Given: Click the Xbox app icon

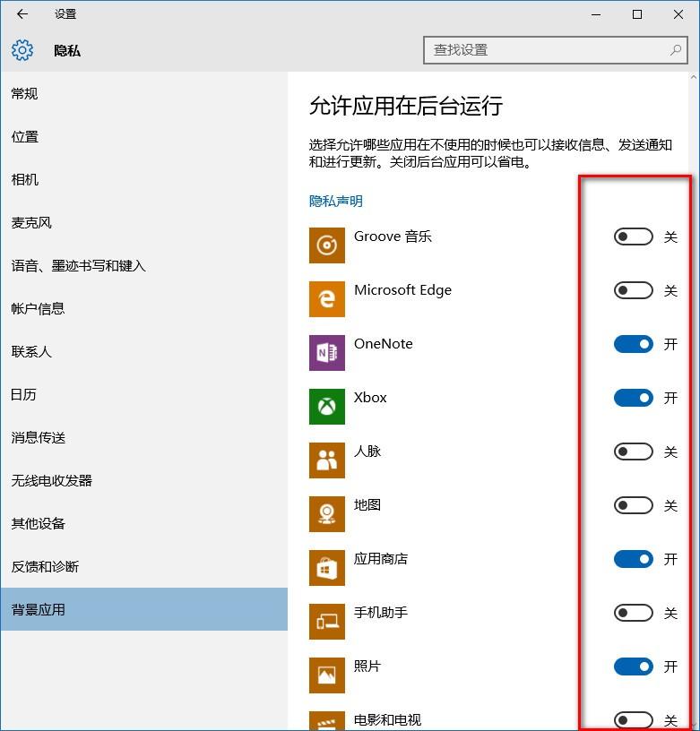Looking at the screenshot, I should [x=327, y=407].
